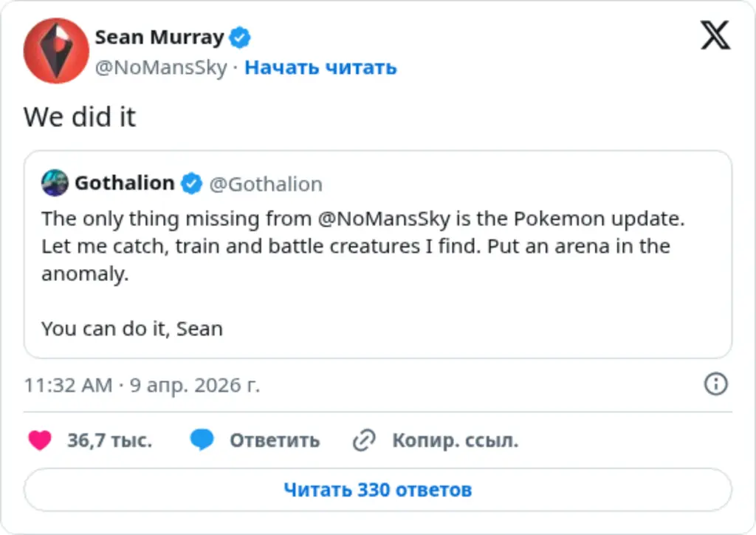
Task: Open Читать 330 ответов replies
Action: (377, 488)
